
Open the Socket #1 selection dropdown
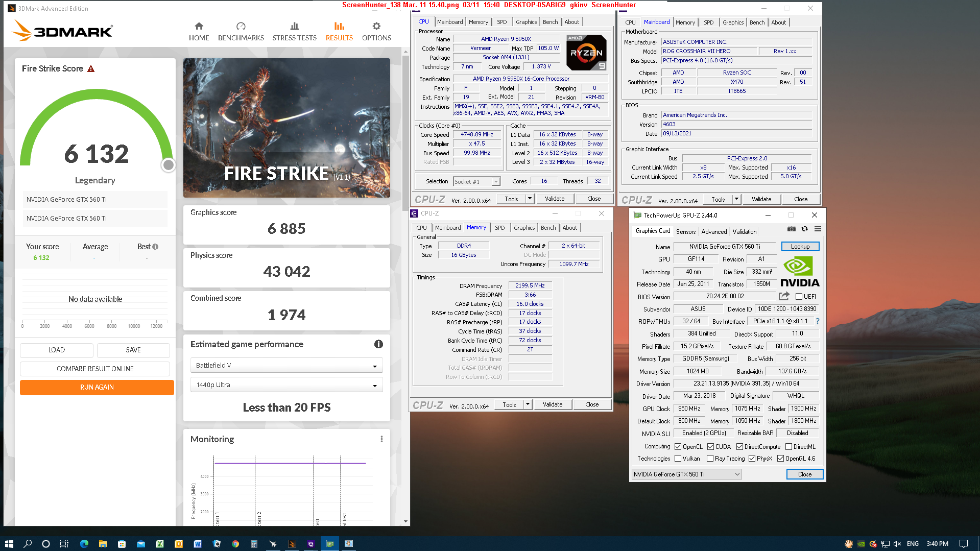(x=476, y=182)
